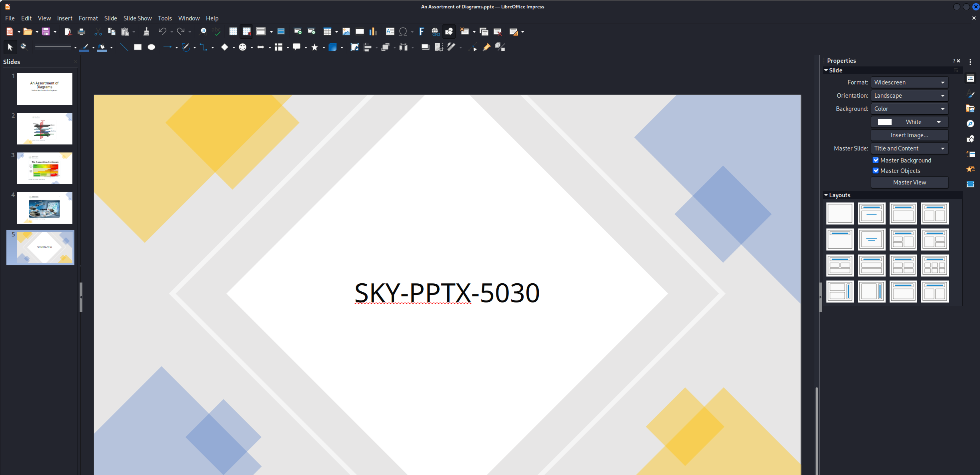
Task: Click the Master View button
Action: click(x=909, y=182)
